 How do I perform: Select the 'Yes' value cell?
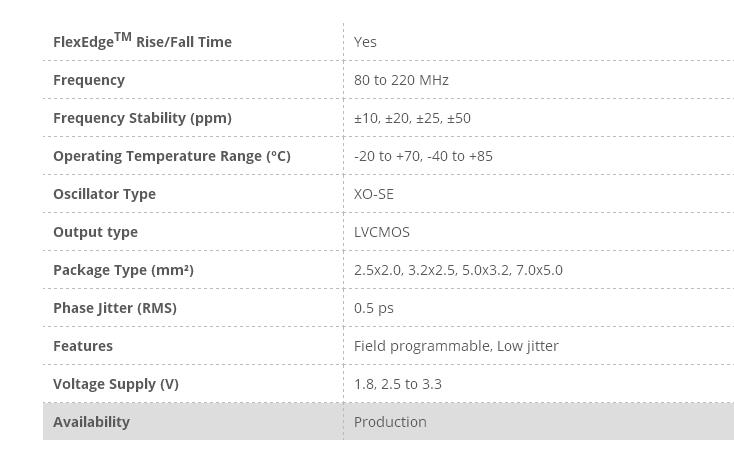click(365, 42)
